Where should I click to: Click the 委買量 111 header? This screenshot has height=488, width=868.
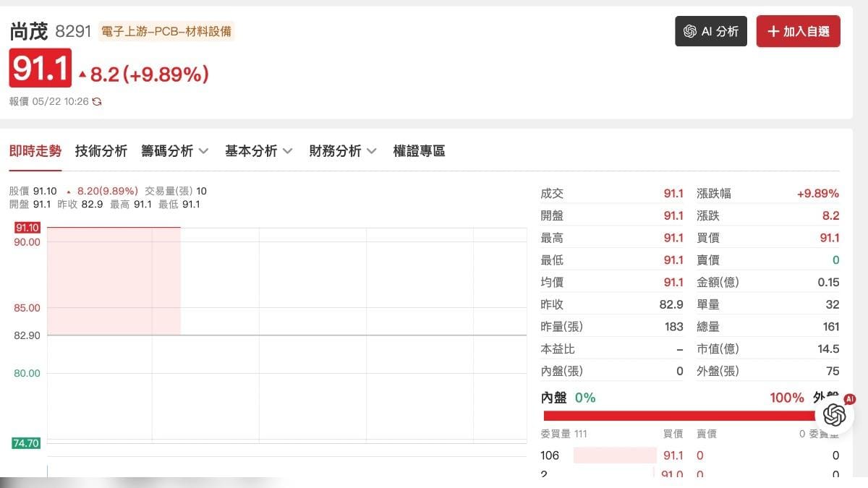click(563, 434)
